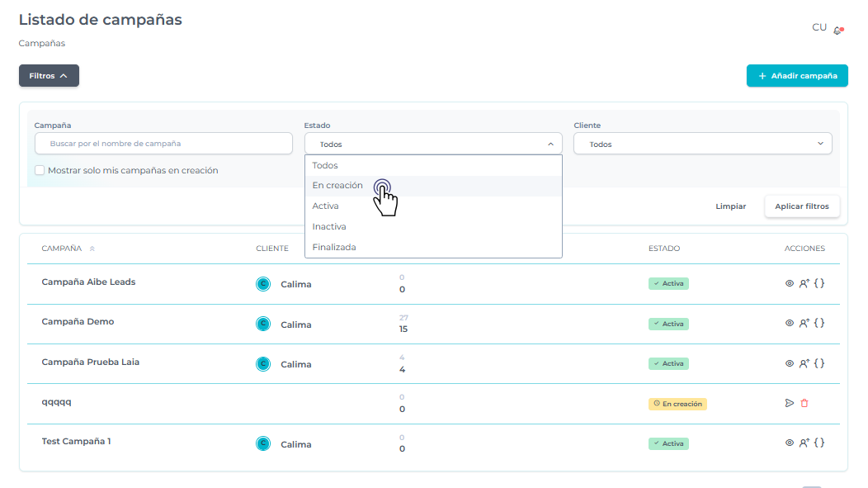Click add-user icon for Test Campaña 1
The width and height of the screenshot is (868, 488).
[804, 443]
